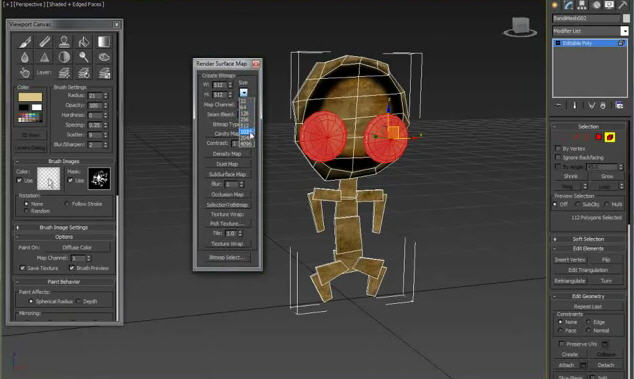Viewport: 634px width, 379px height.
Task: Select the Gradient tool
Action: tap(104, 41)
